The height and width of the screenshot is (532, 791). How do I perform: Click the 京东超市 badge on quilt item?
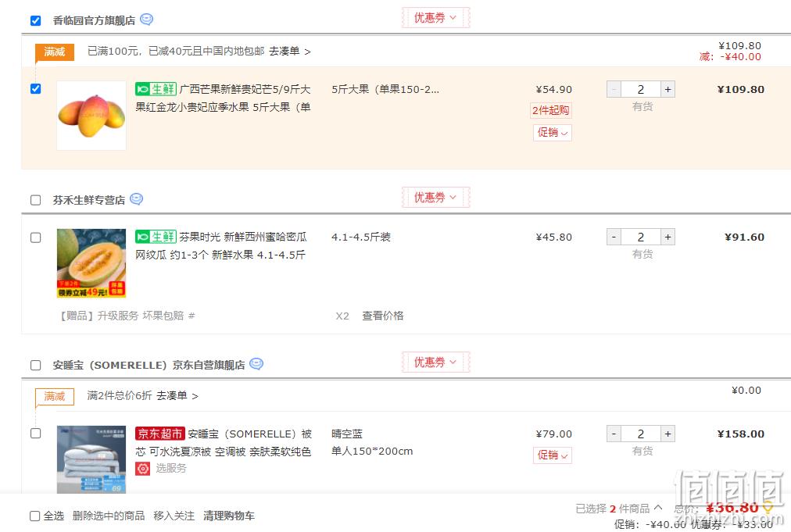click(x=160, y=434)
